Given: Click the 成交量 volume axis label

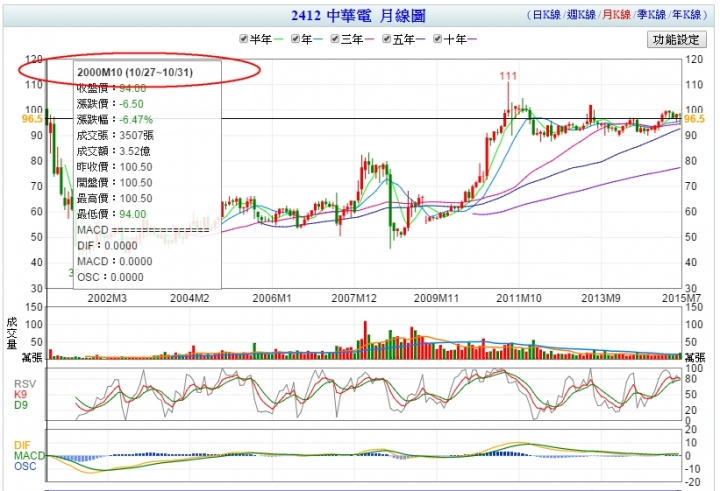Looking at the screenshot, I should (11, 333).
